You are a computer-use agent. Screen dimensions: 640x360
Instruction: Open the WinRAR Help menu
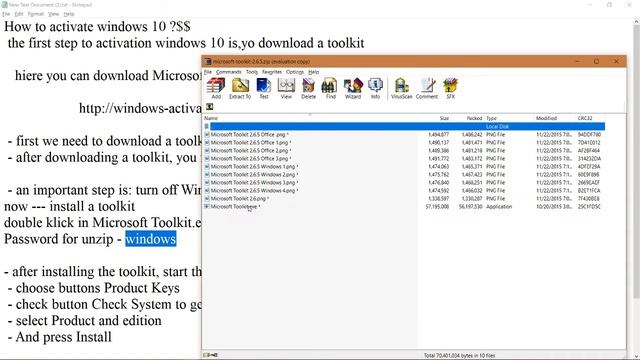pyautogui.click(x=313, y=72)
